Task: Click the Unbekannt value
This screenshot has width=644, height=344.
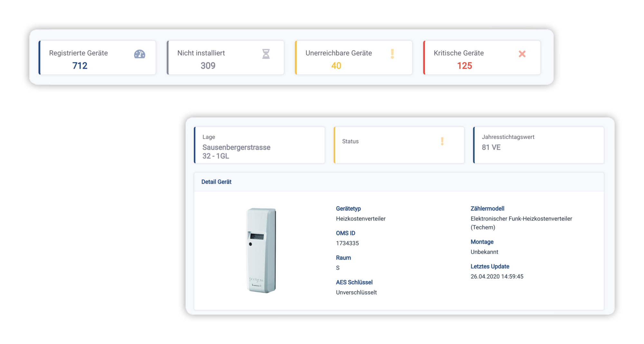Action: pos(484,252)
